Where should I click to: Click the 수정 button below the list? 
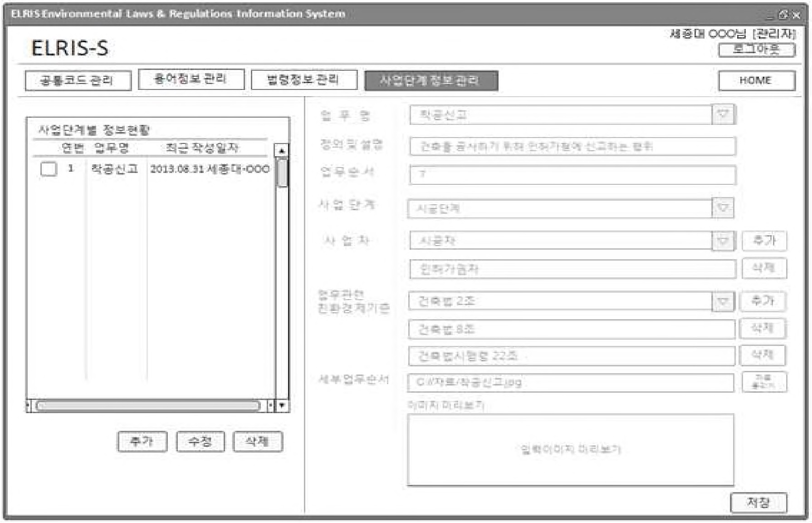click(201, 441)
